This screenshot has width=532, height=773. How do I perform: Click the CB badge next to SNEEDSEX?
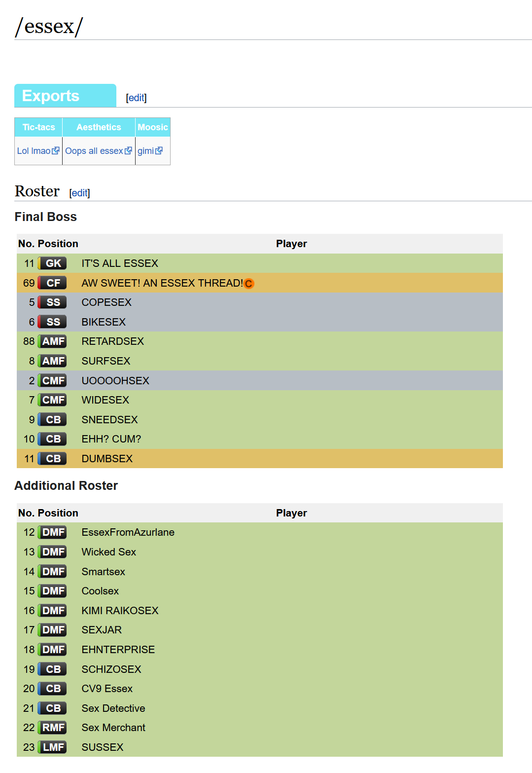[x=52, y=420]
